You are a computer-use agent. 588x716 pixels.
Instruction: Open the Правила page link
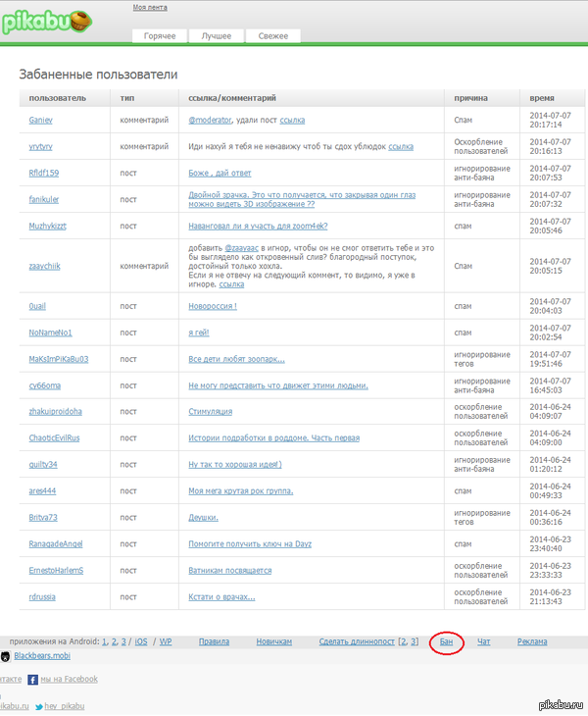click(214, 641)
